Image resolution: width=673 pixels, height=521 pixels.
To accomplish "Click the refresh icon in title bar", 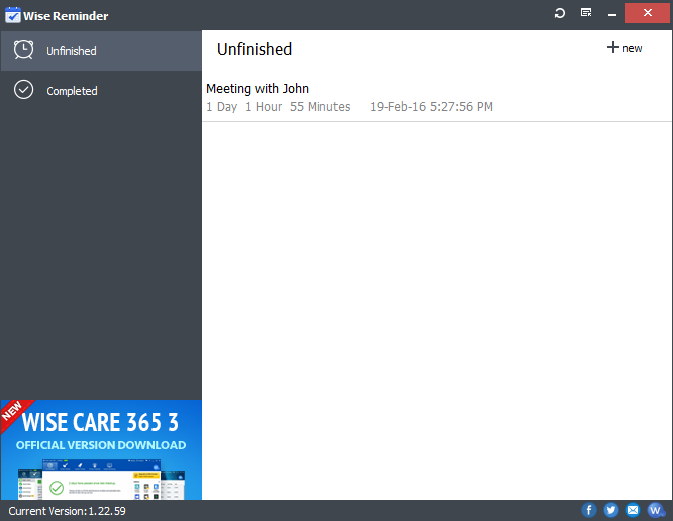I will pos(560,13).
